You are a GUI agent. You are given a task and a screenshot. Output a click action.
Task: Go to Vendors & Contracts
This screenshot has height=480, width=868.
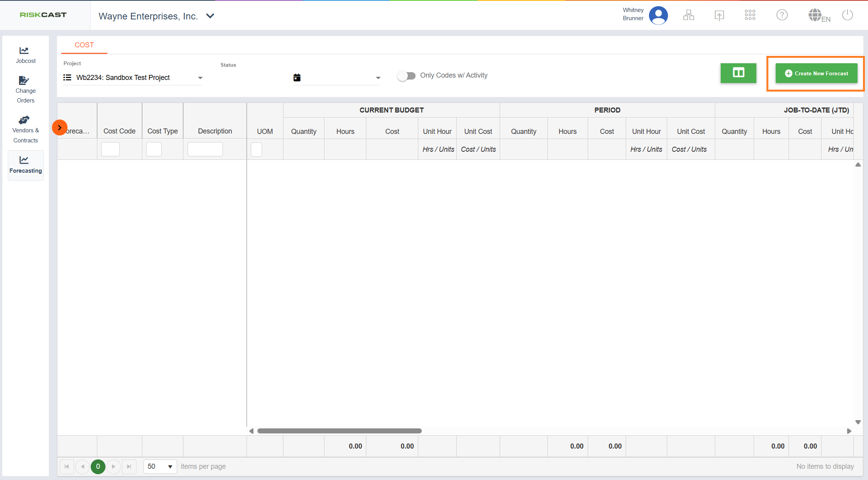point(26,130)
